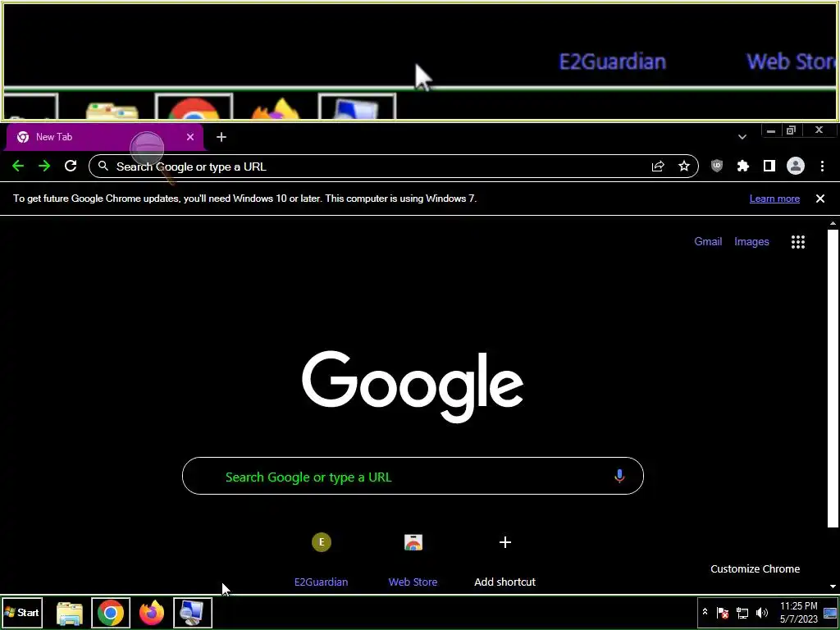Add a new shortcut tile
This screenshot has width=840, height=630.
coord(504,559)
